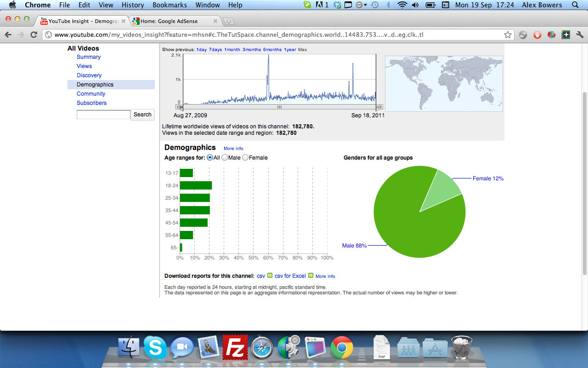The width and height of the screenshot is (588, 368).
Task: Open FileZilla from the dock
Action: pos(235,347)
